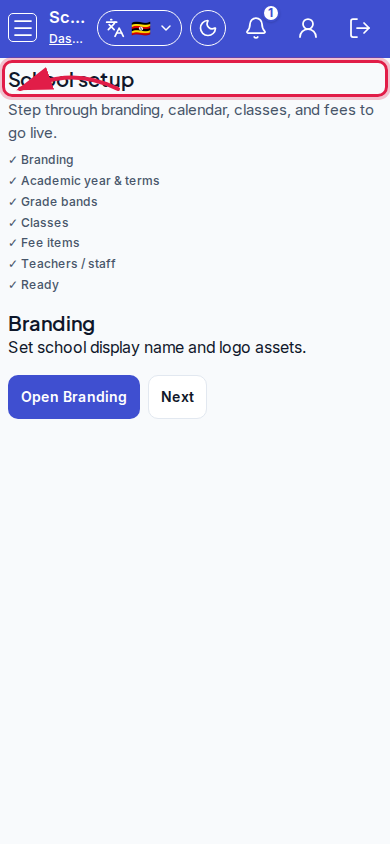
Task: Jump to the Classes step
Action: 38,223
